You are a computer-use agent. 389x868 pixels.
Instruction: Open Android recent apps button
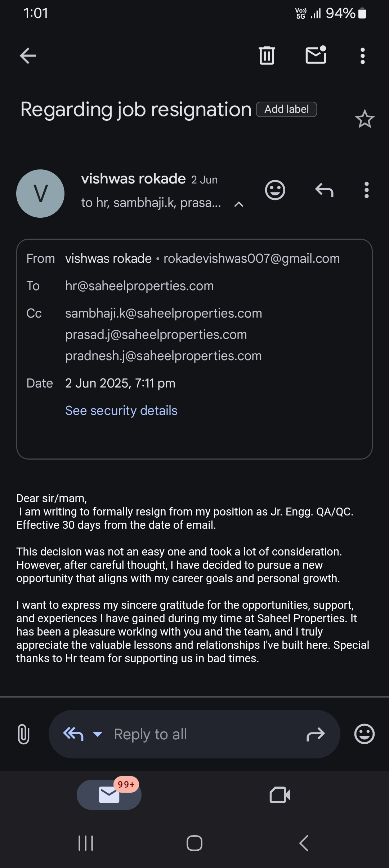point(86,843)
